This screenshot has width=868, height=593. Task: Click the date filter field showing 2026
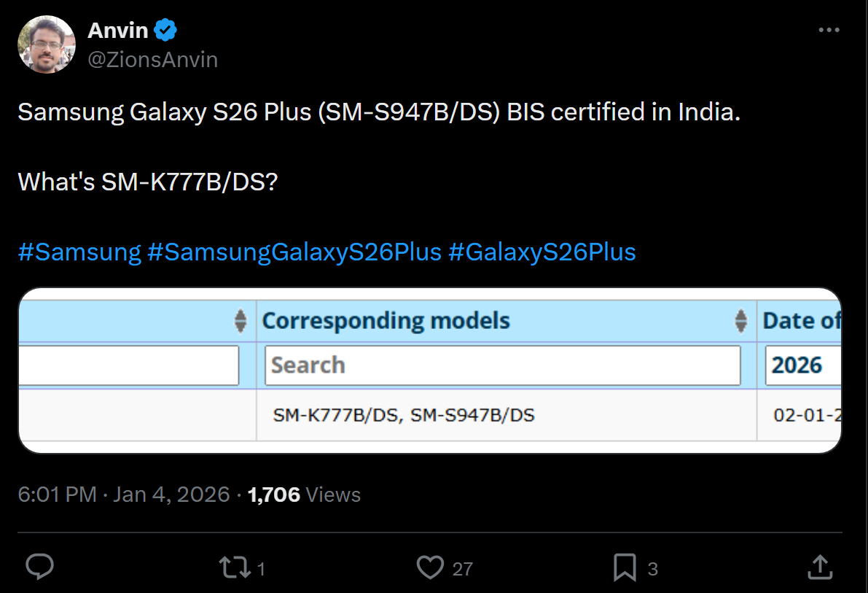[x=802, y=365]
